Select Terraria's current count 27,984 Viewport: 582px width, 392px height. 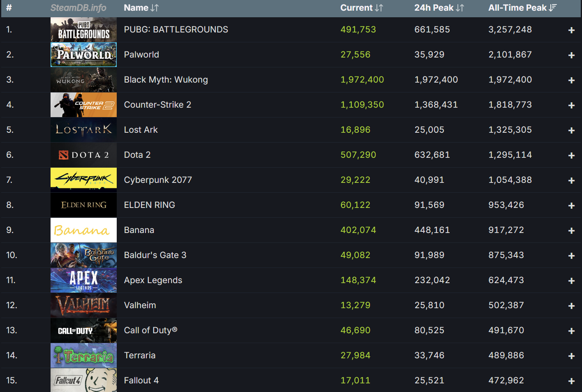click(355, 355)
